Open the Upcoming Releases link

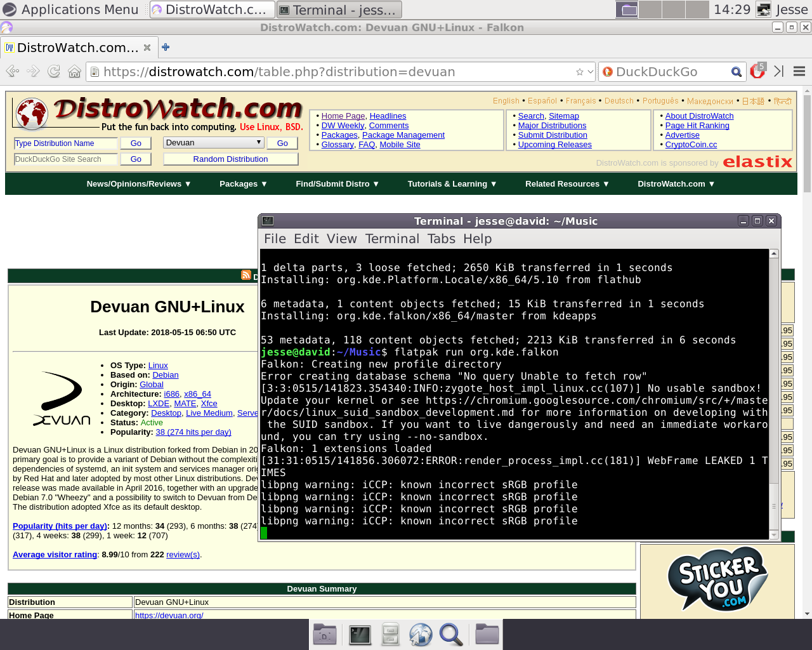click(x=555, y=145)
